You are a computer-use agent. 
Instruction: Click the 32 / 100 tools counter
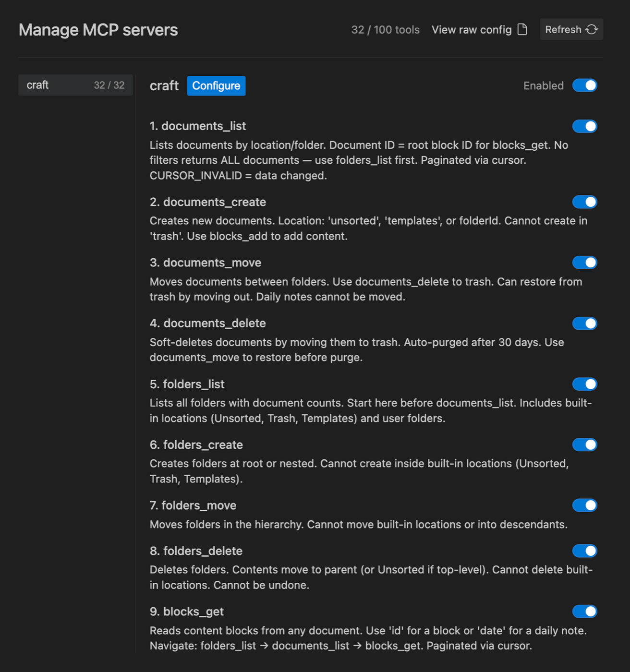pyautogui.click(x=386, y=29)
